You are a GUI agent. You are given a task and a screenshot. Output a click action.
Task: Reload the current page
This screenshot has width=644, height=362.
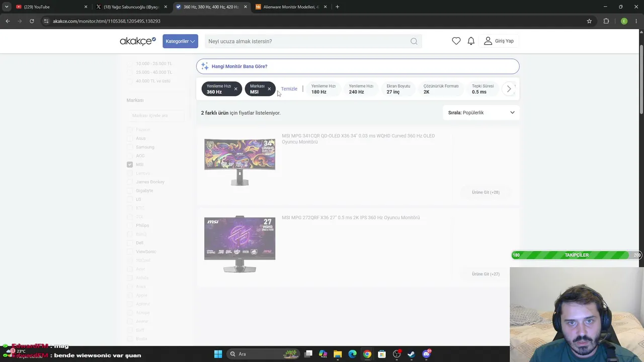coord(32,21)
